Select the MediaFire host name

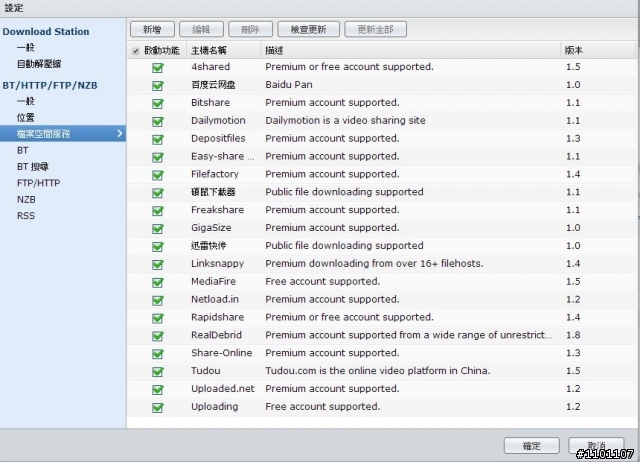[x=214, y=281]
